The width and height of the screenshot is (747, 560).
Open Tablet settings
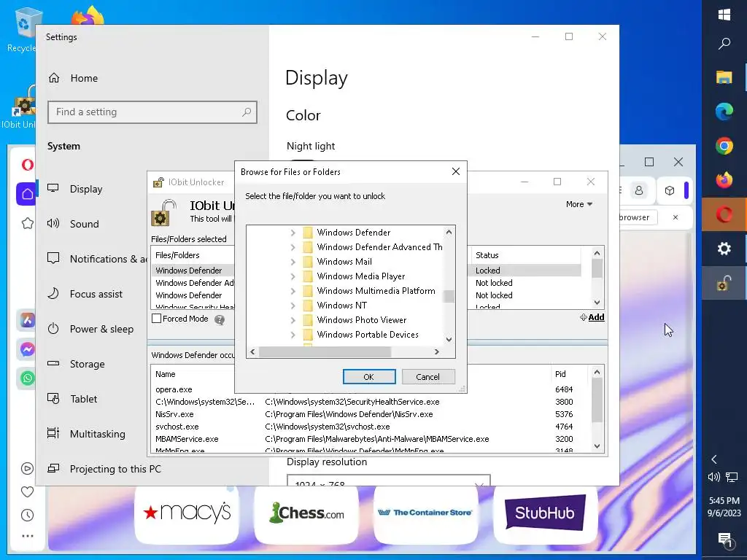(72, 399)
